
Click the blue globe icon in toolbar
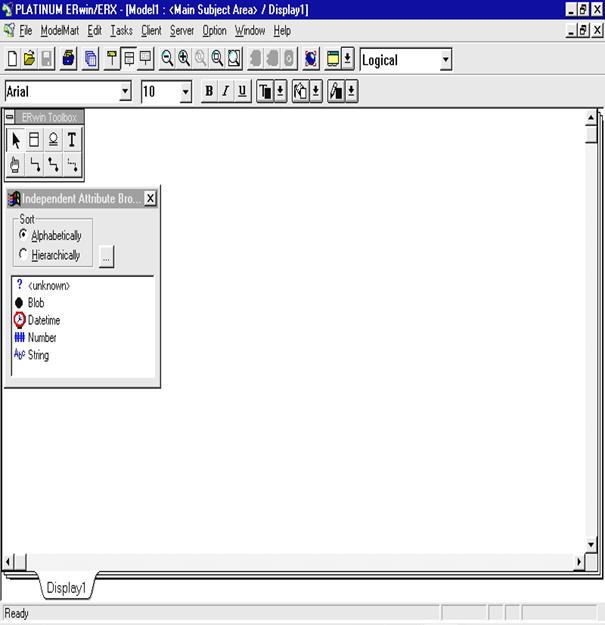pos(310,59)
